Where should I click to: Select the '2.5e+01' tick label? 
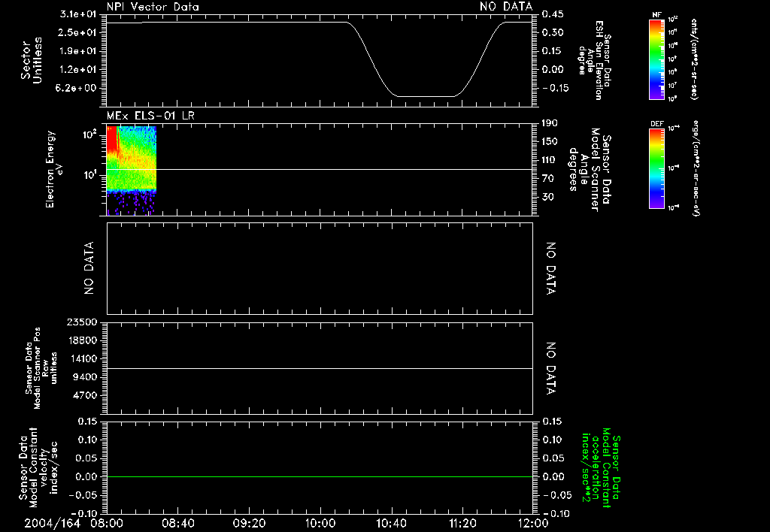tap(77, 32)
